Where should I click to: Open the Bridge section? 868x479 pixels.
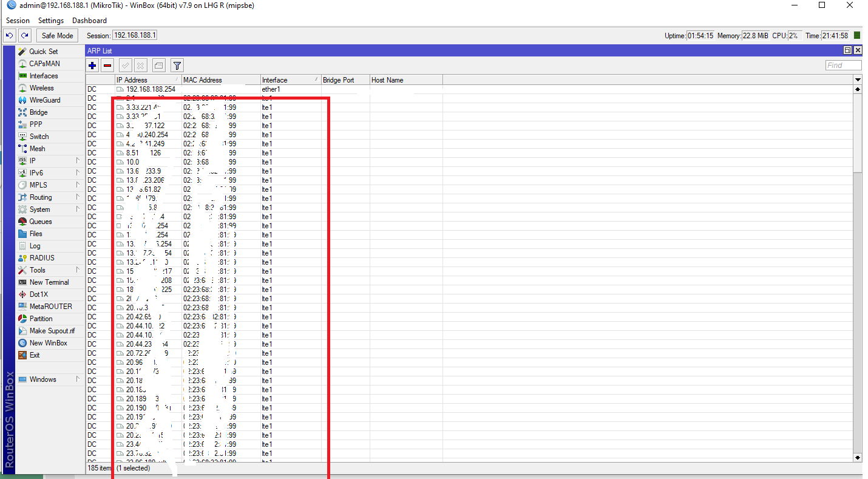[38, 112]
